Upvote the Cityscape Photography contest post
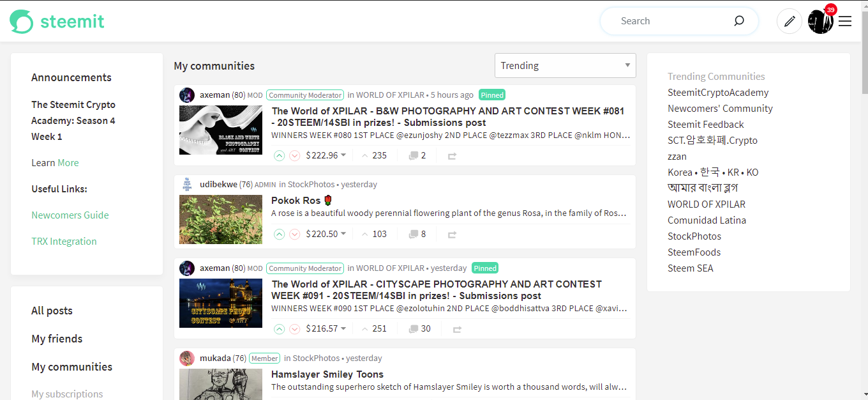This screenshot has width=868, height=400. click(279, 328)
